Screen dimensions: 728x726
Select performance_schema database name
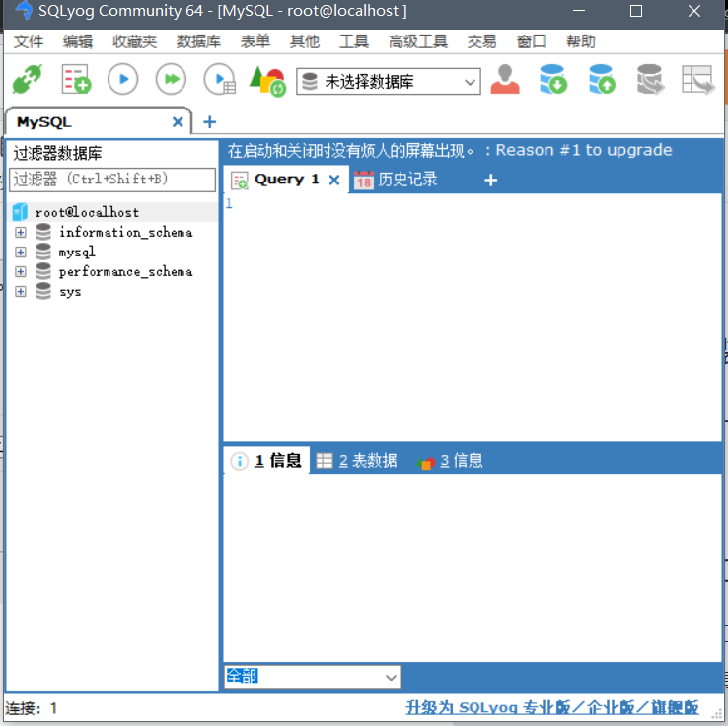(126, 271)
